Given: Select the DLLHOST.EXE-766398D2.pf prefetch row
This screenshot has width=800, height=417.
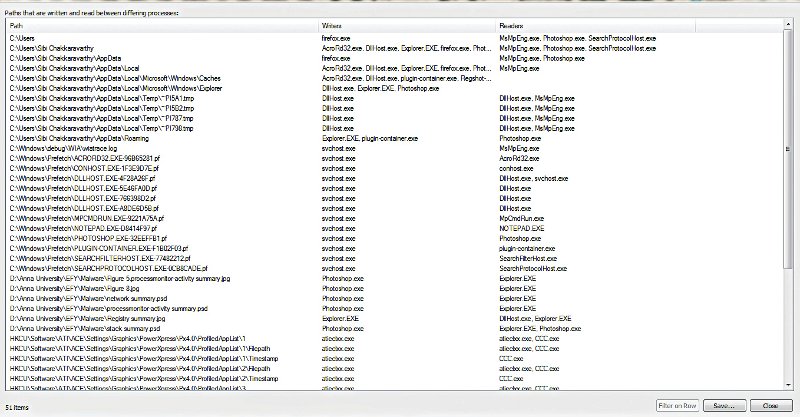Looking at the screenshot, I should pos(394,199).
